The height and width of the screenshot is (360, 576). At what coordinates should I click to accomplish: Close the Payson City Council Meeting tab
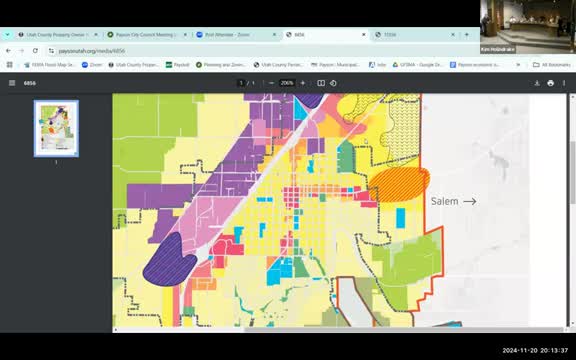pyautogui.click(x=185, y=35)
